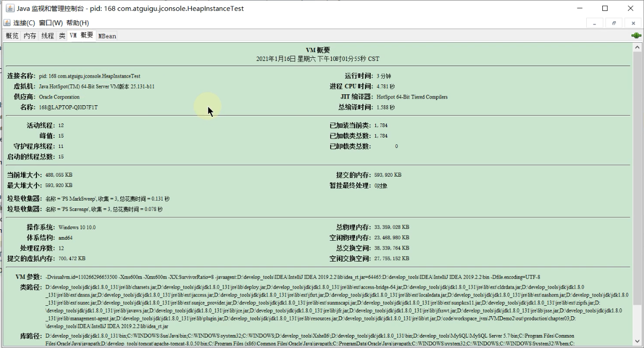Maximize the JConsole main window
This screenshot has height=348, width=644.
(x=605, y=8)
